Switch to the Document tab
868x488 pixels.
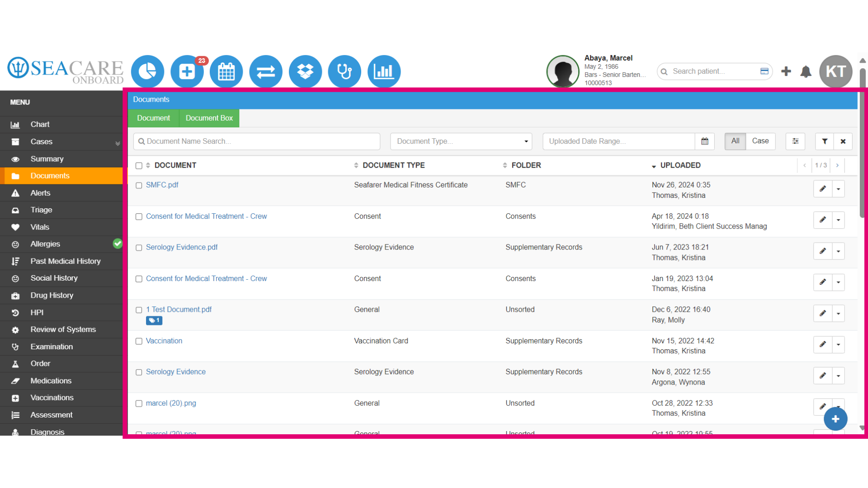(153, 118)
